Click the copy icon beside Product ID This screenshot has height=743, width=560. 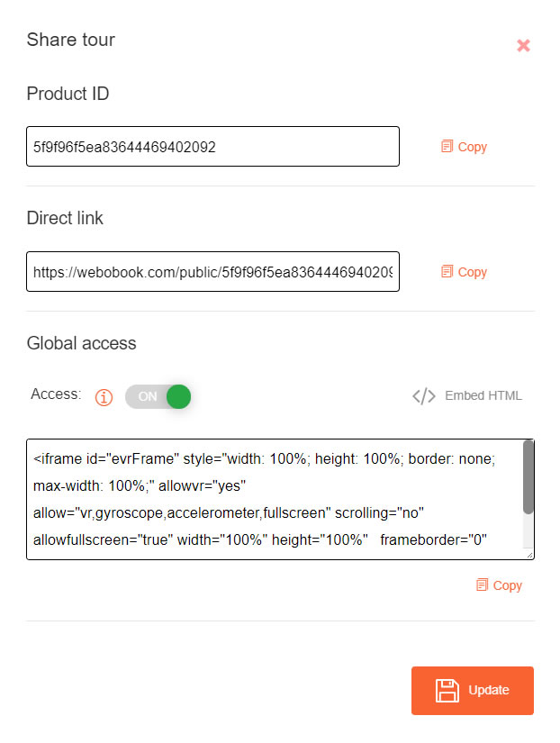click(447, 146)
